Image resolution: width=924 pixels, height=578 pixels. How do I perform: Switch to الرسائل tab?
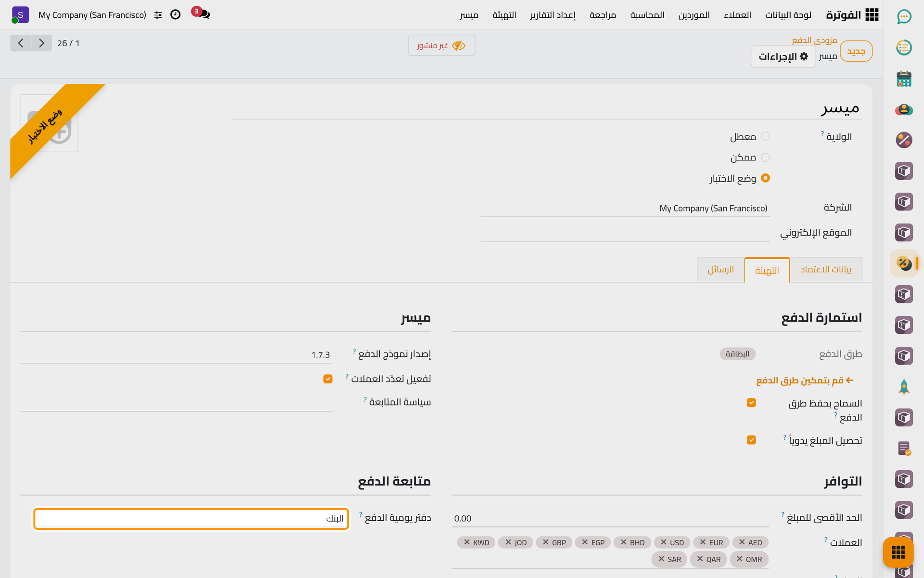(x=720, y=269)
